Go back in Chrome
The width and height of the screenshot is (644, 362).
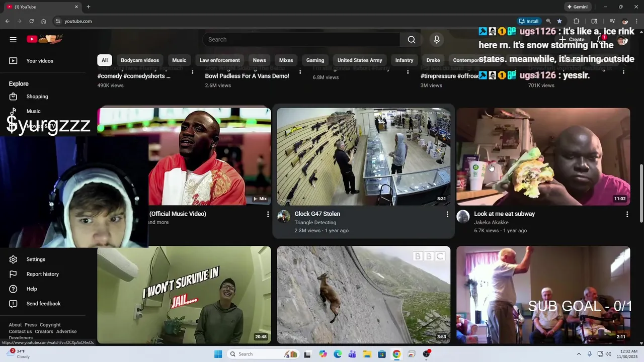[7, 21]
